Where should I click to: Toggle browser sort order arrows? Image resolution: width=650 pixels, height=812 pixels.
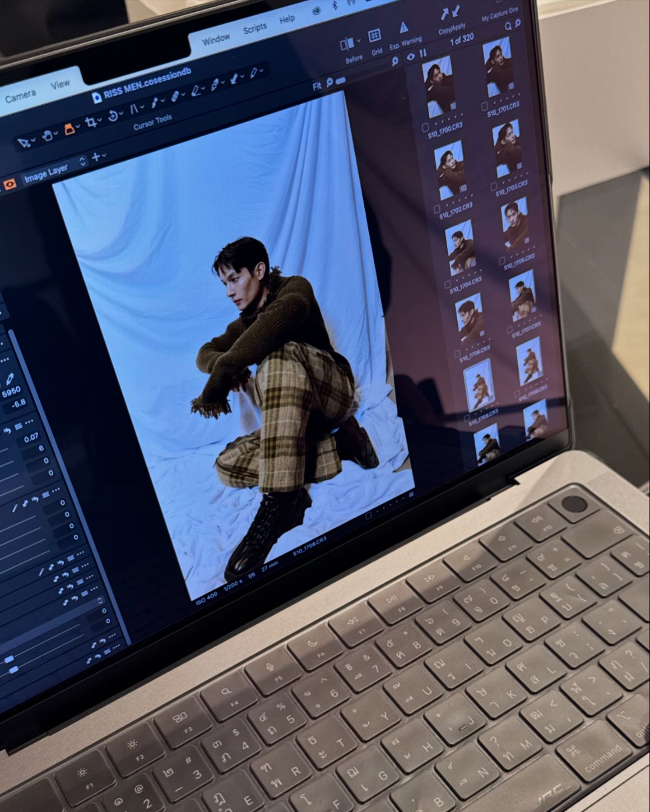[x=423, y=54]
